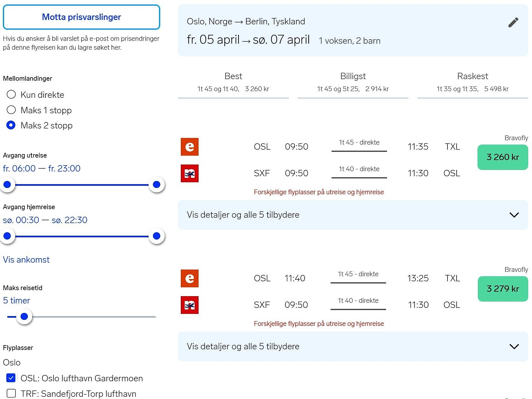Select the easyJet logo on the second offer

point(189,278)
